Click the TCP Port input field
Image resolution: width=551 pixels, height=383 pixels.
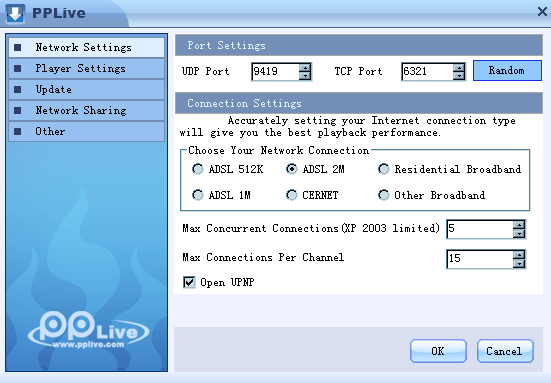[427, 72]
